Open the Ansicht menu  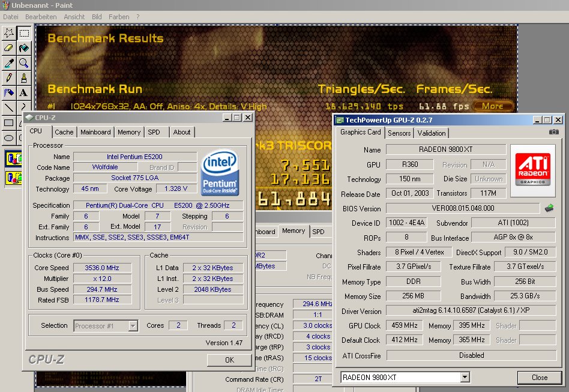click(x=74, y=17)
